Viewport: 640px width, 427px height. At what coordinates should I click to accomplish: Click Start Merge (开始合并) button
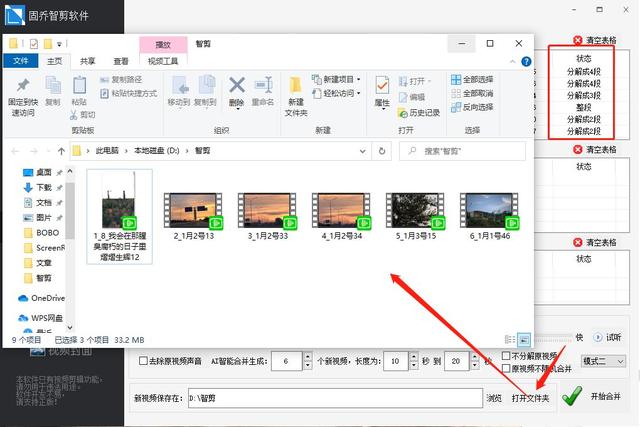pos(592,396)
